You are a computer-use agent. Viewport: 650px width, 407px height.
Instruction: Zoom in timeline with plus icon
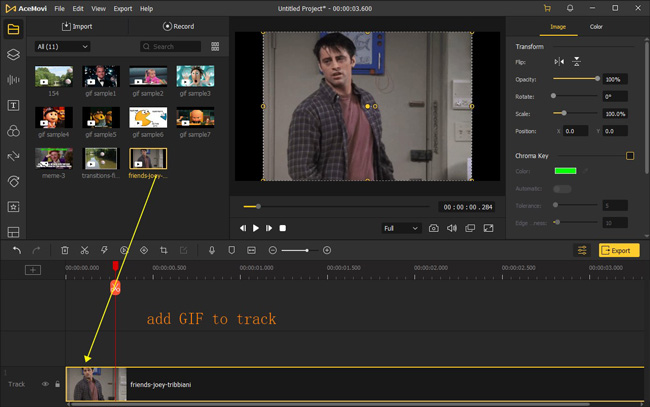tap(327, 250)
